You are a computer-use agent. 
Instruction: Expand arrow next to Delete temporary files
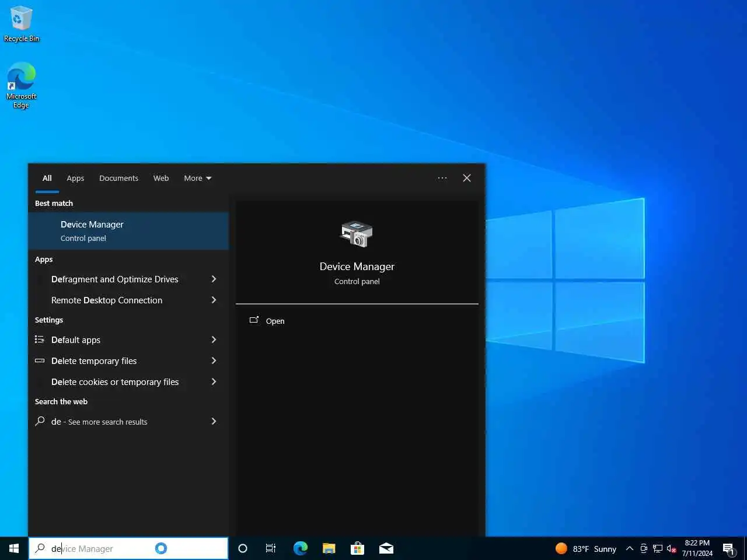click(x=214, y=360)
